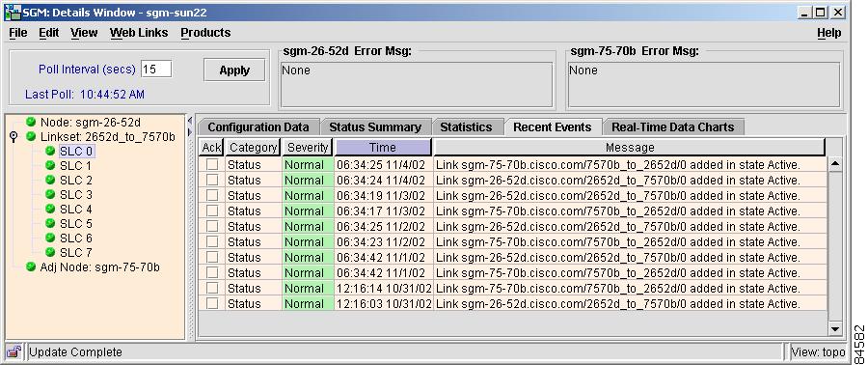The image size is (868, 365).
Task: Select Node: sgm-26-52d in the tree
Action: [91, 123]
